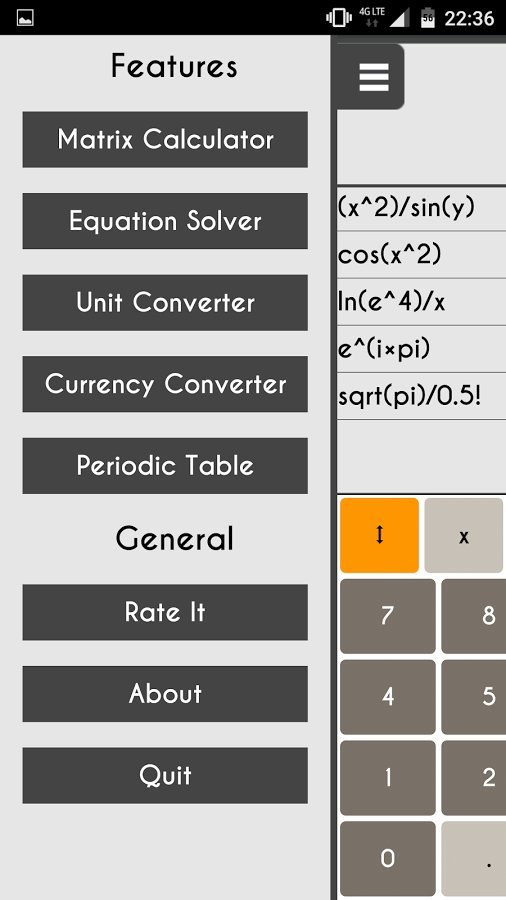Choose the sqrt(pi)/0.5! example
Image resolution: width=506 pixels, height=900 pixels.
421,397
